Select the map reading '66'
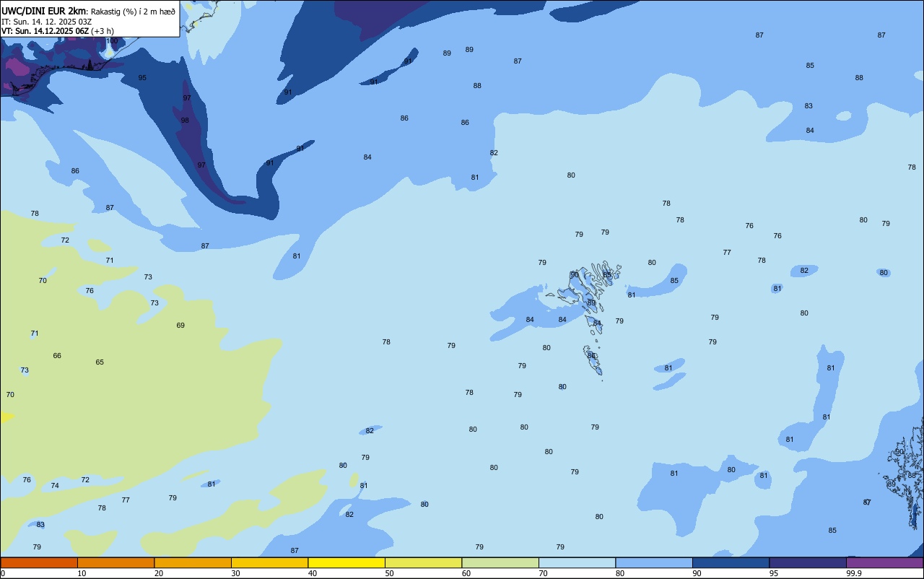The image size is (924, 579). tap(57, 356)
